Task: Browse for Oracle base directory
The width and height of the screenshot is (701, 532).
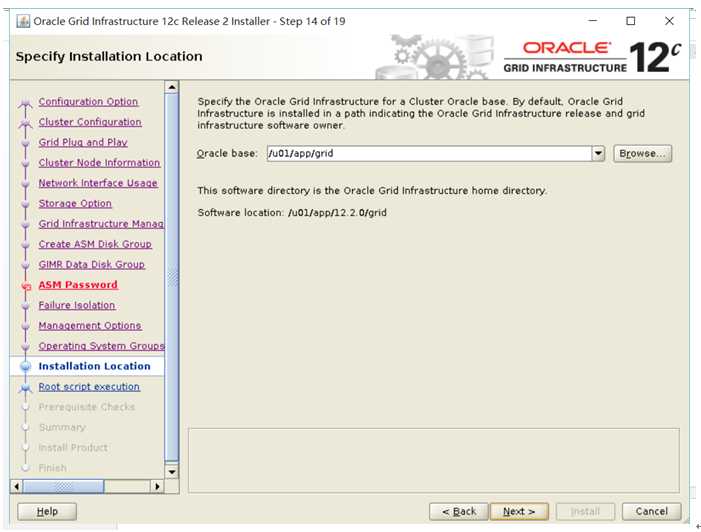Action: click(642, 153)
